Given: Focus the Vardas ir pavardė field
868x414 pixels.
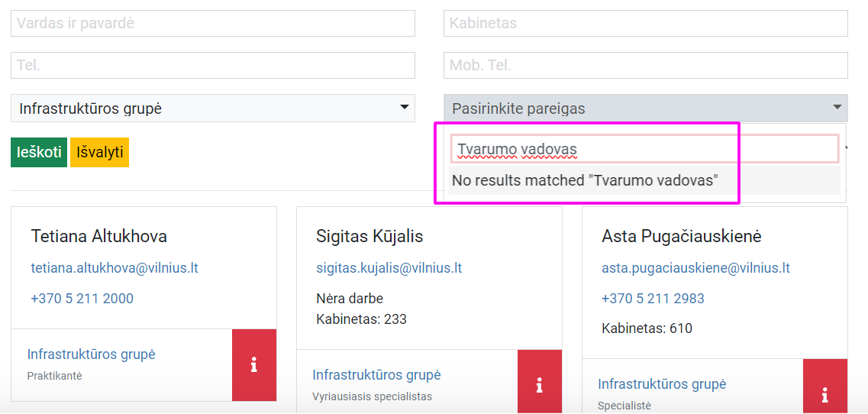Looking at the screenshot, I should coord(213,24).
